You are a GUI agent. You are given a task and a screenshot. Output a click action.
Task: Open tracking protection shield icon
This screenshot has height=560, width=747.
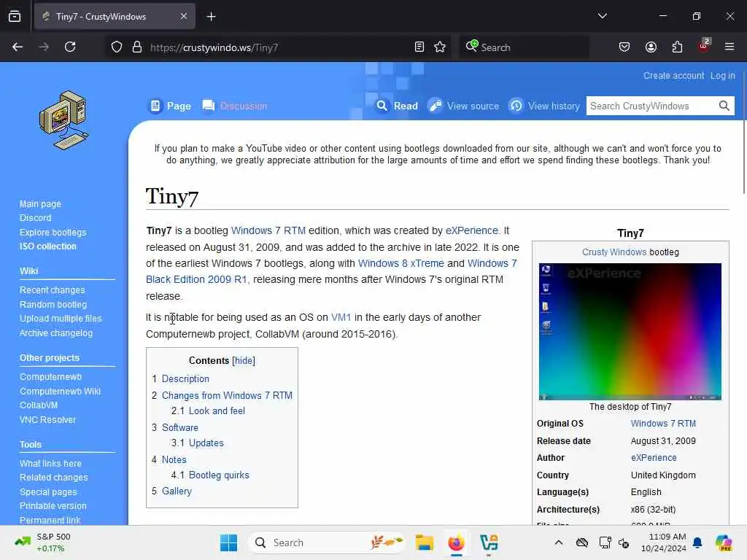pyautogui.click(x=117, y=47)
